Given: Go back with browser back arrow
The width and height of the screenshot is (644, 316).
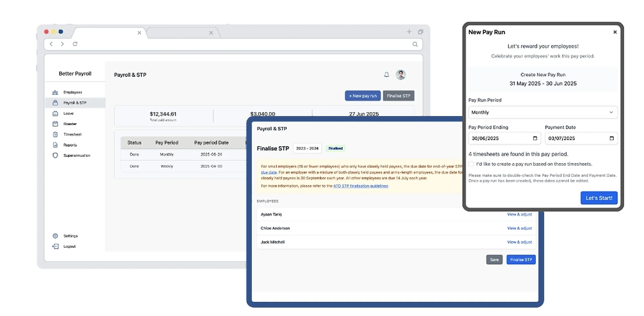Looking at the screenshot, I should click(x=51, y=44).
